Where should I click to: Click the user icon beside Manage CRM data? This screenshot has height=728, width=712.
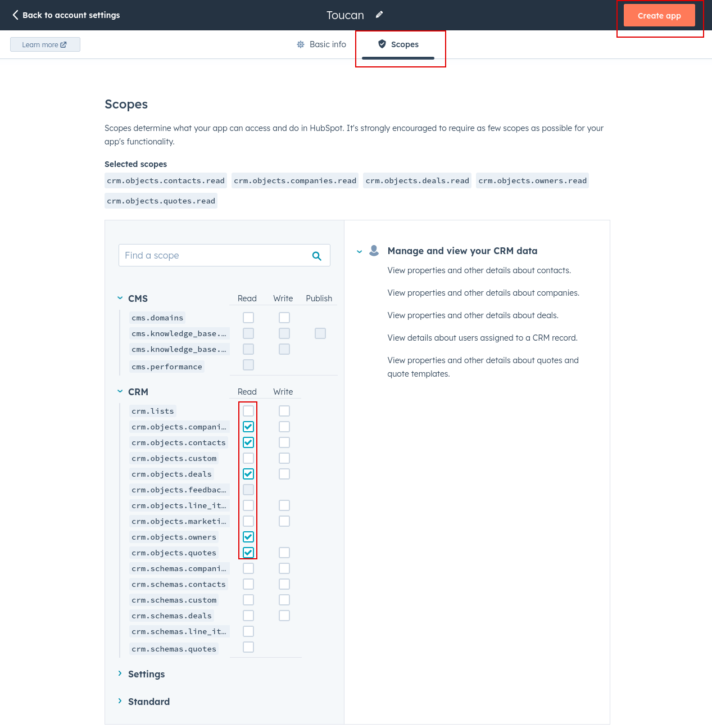[x=373, y=251]
